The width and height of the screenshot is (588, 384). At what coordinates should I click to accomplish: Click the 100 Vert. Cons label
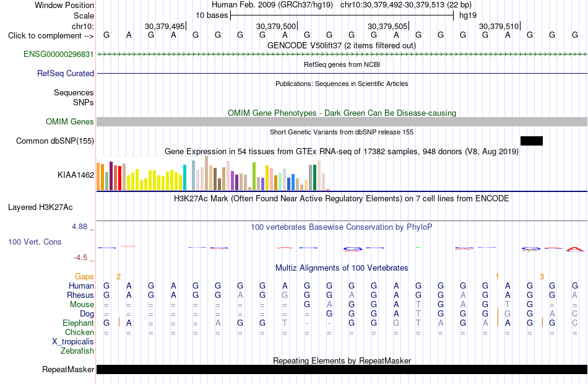point(35,242)
